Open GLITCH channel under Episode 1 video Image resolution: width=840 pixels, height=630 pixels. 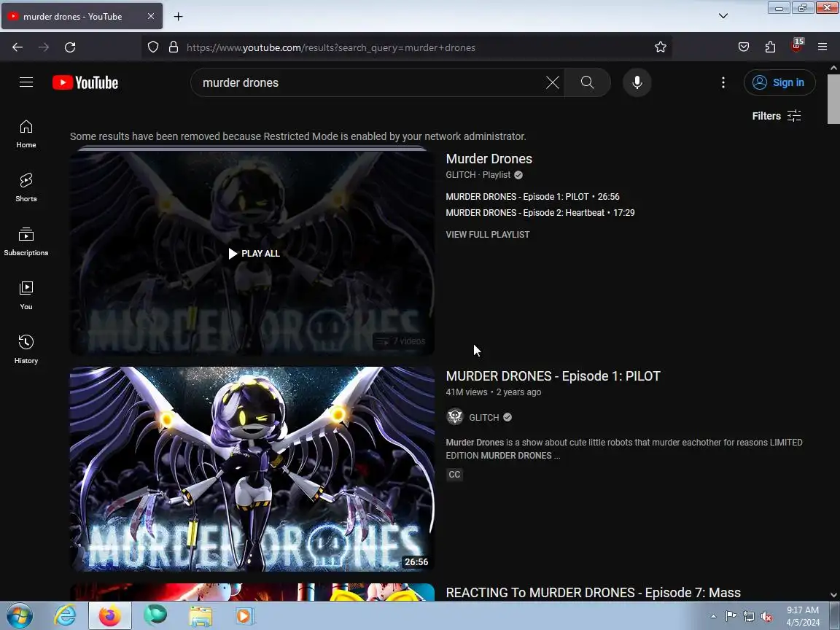[x=483, y=417]
